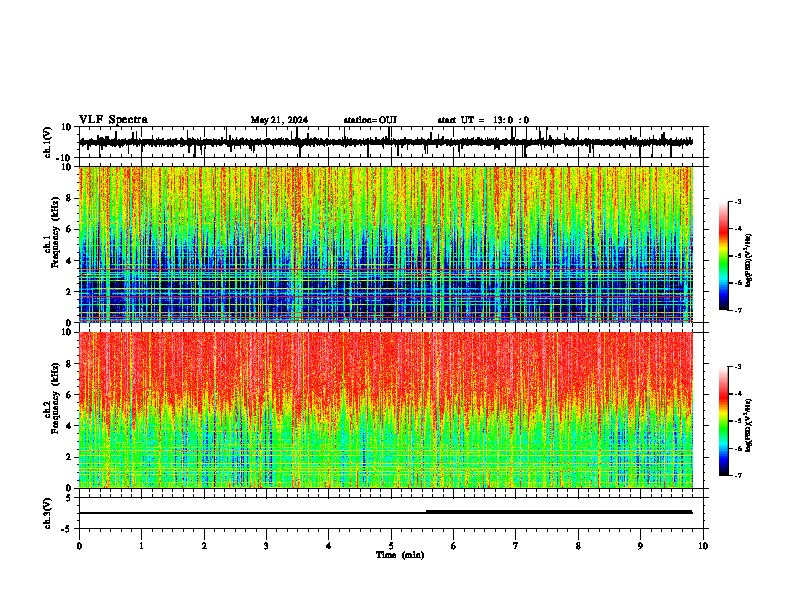Click the time axis tick label "3"
The height and width of the screenshot is (612, 792).
coord(266,546)
